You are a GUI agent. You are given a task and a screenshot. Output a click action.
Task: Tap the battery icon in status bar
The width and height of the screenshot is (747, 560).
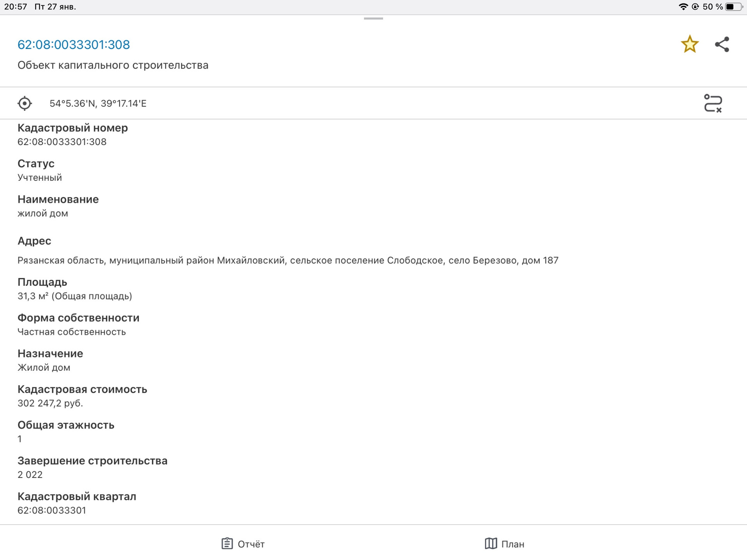[734, 7]
